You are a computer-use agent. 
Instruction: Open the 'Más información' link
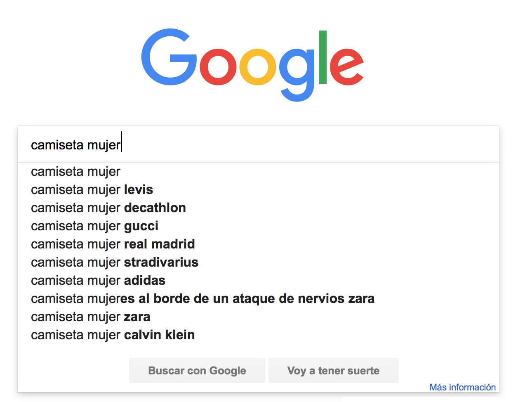point(463,387)
